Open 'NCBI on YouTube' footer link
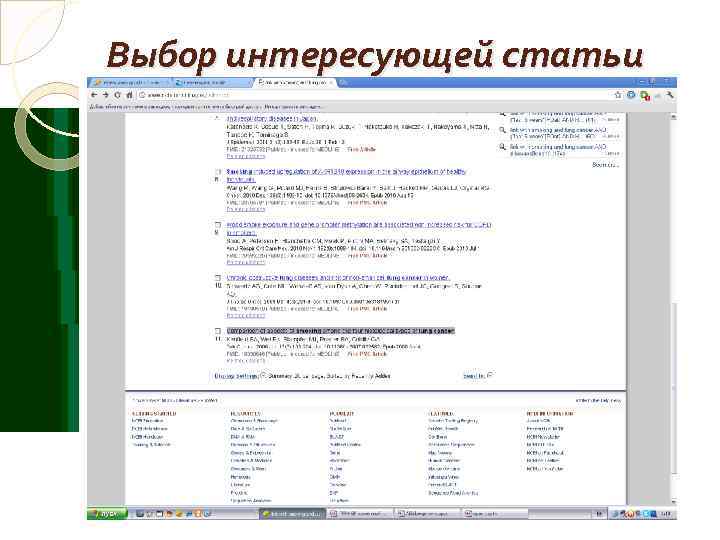The width and height of the screenshot is (720, 540). [x=545, y=469]
